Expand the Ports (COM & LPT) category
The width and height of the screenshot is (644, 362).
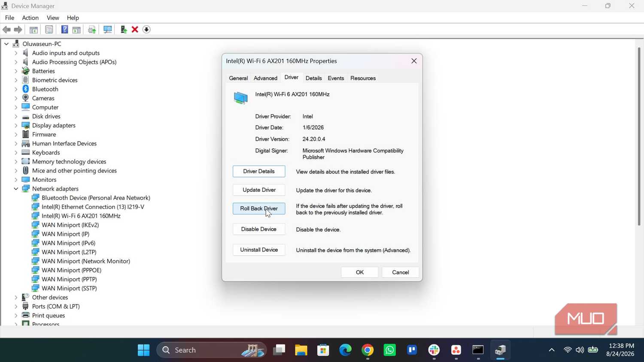point(16,306)
